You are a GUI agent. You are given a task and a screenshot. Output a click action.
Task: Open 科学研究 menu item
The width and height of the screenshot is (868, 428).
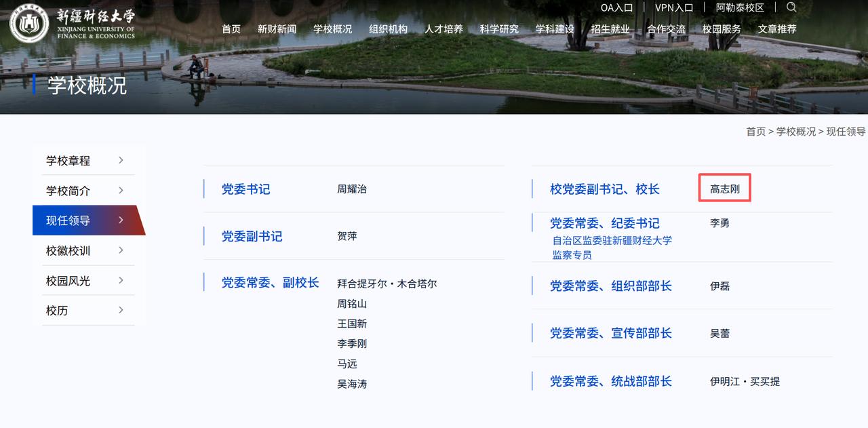[499, 29]
